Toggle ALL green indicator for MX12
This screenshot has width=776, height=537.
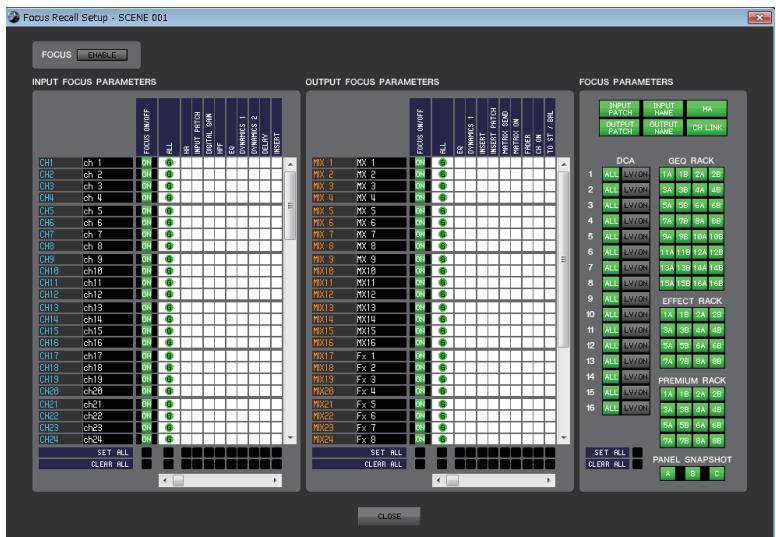point(442,294)
